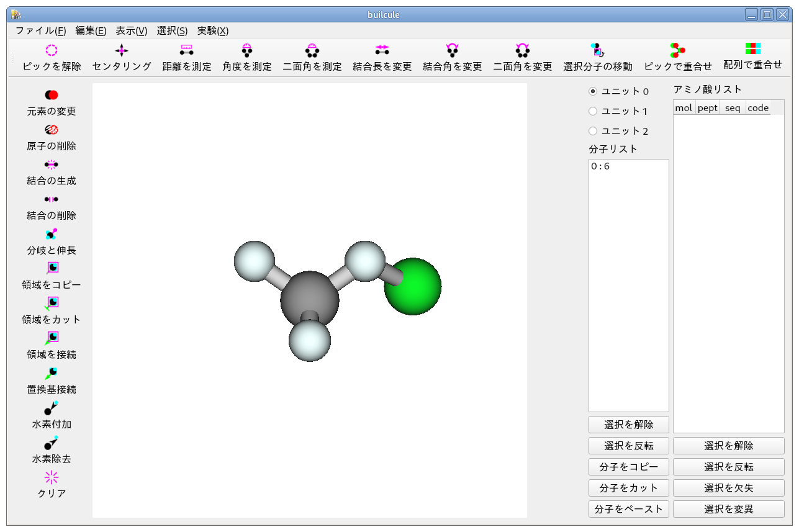This screenshot has height=532, width=799.
Task: Click the クリア clear icon
Action: [x=52, y=477]
